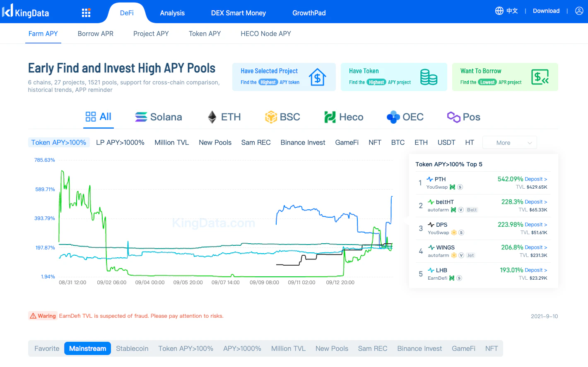
Task: Switch to the Borrow APR tab
Action: click(95, 34)
